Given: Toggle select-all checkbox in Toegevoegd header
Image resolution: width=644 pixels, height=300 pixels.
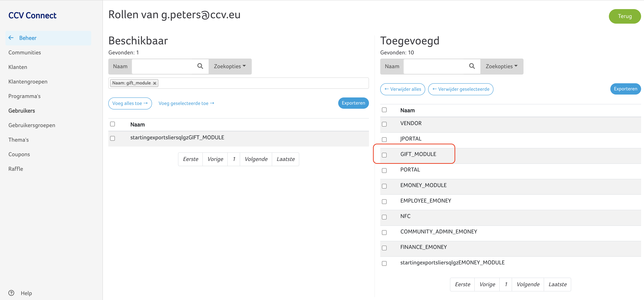Looking at the screenshot, I should click(384, 110).
